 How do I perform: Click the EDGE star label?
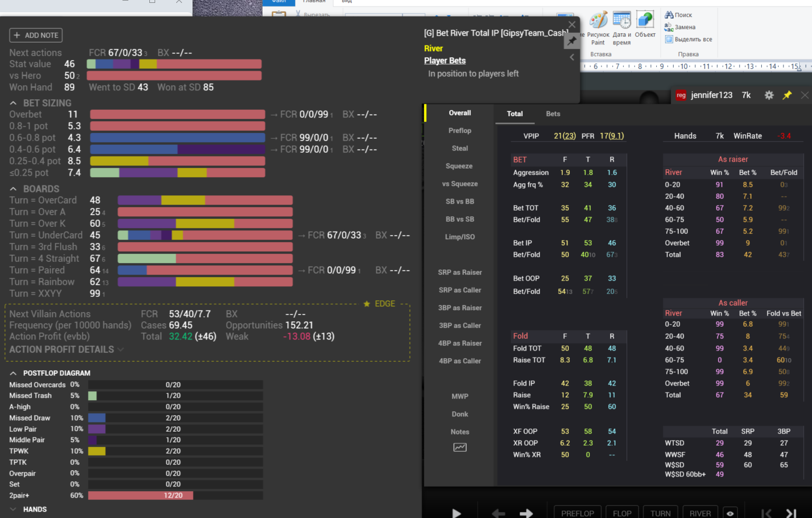click(x=379, y=304)
